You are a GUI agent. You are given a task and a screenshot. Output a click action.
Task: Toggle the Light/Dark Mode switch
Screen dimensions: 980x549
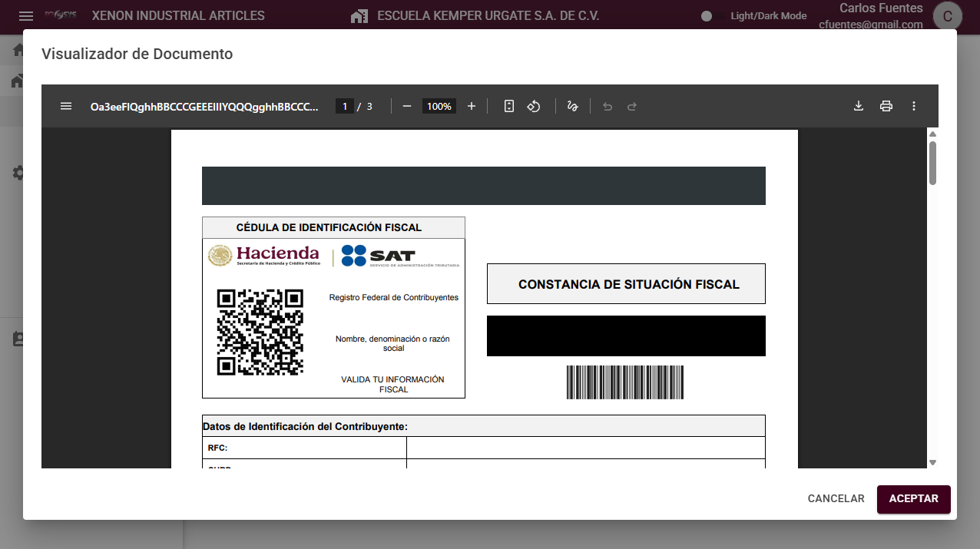coord(707,16)
